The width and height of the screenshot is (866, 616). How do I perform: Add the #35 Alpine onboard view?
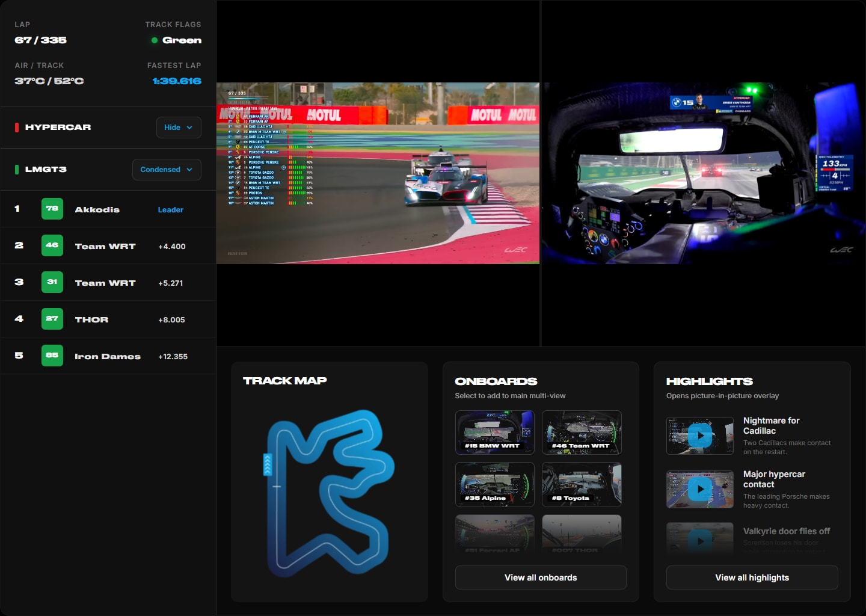(x=494, y=484)
